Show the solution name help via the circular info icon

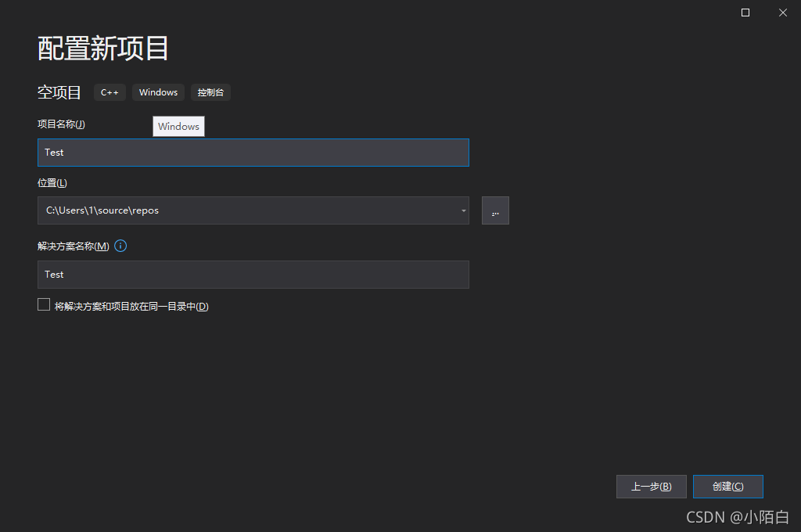(120, 246)
